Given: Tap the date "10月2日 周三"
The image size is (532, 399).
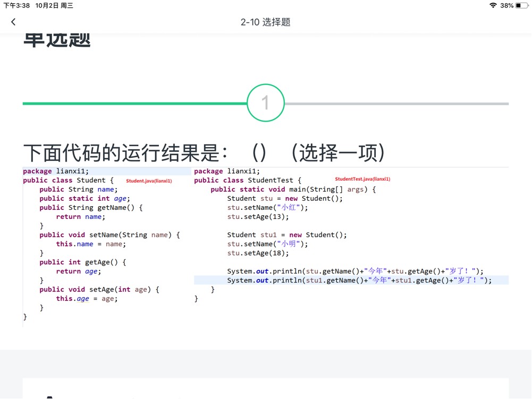Looking at the screenshot, I should click(54, 5).
